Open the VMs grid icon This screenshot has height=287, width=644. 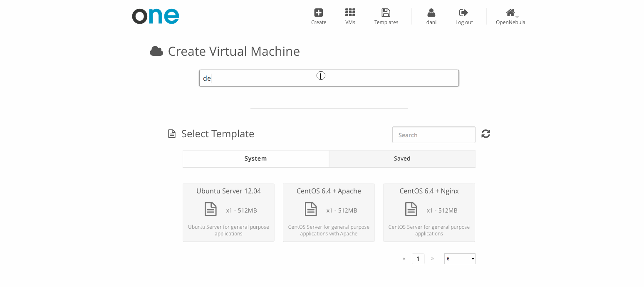350,13
